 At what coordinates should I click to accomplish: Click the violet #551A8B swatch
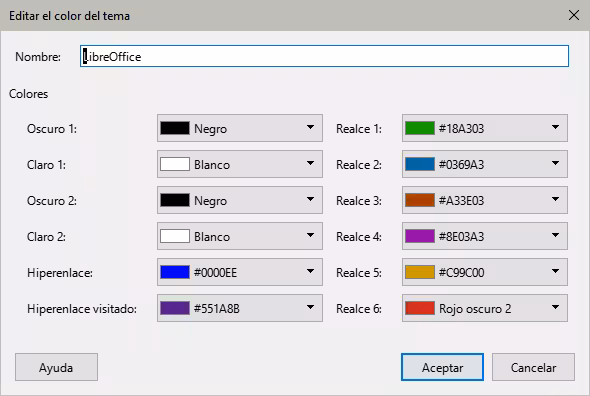(175, 308)
